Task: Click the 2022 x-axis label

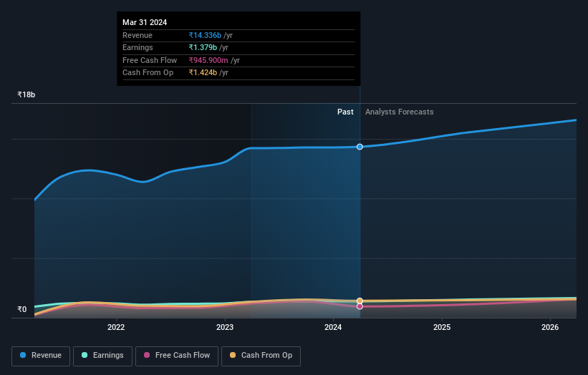Action: click(x=116, y=327)
